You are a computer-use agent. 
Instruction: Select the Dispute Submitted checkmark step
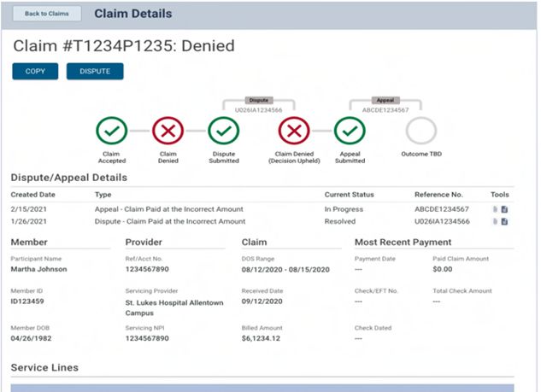point(224,132)
